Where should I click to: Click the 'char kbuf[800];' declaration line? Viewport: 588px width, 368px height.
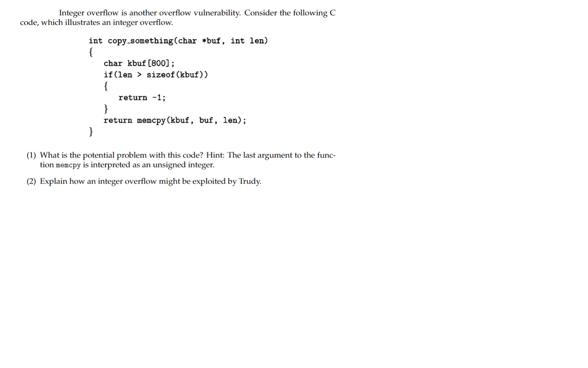pyautogui.click(x=139, y=64)
